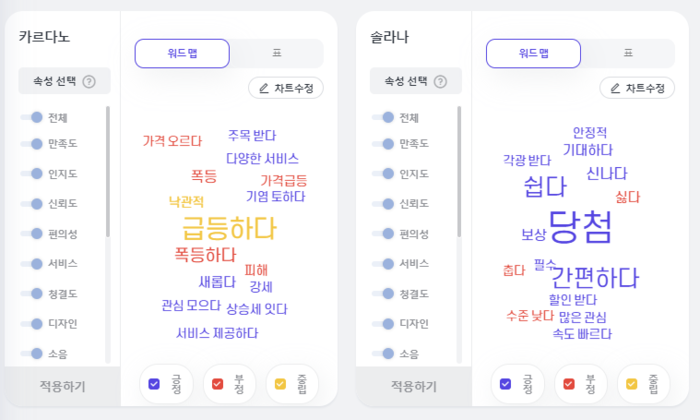Click pencil icon in 솔라나 차트수정 button
The image size is (700, 420).
click(615, 88)
